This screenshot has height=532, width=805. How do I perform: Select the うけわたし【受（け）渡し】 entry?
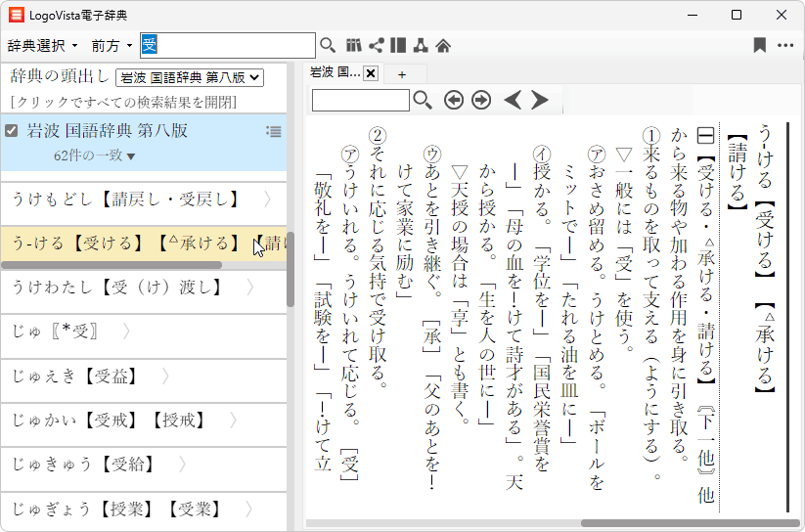(x=117, y=288)
